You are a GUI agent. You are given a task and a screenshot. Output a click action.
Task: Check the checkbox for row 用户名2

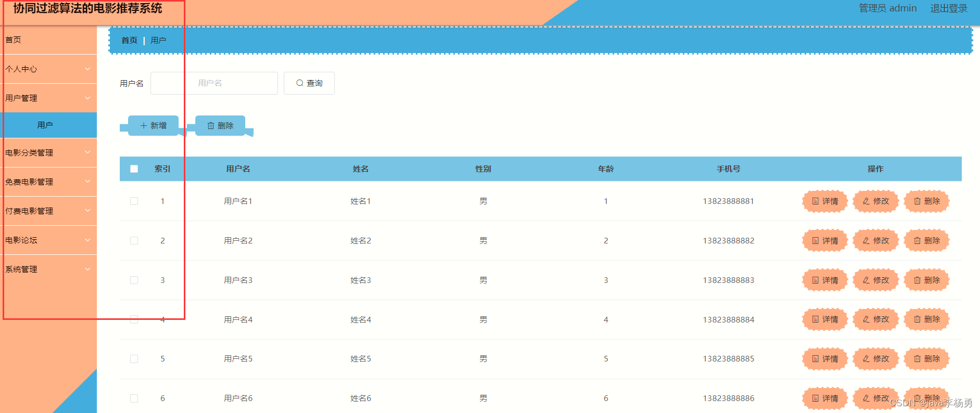pyautogui.click(x=134, y=241)
